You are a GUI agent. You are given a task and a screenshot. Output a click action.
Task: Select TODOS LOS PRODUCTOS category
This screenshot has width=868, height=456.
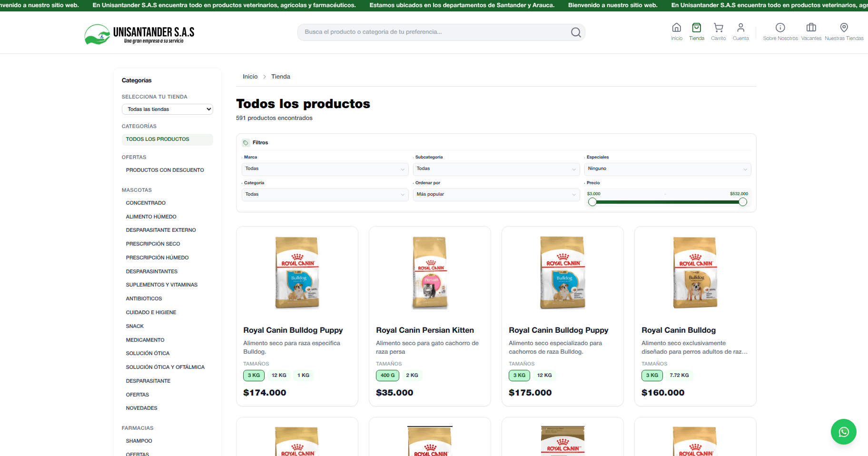168,139
